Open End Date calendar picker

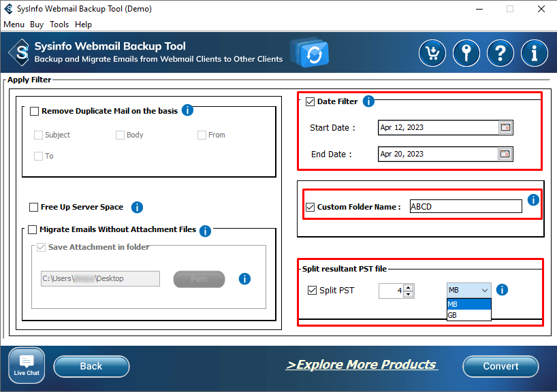(505, 154)
